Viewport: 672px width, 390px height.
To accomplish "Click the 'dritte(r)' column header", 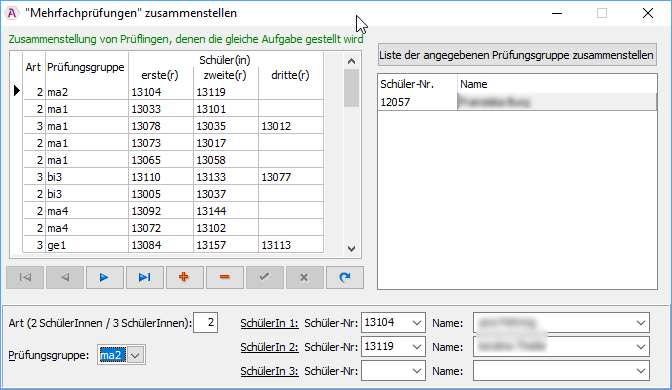I will click(291, 75).
